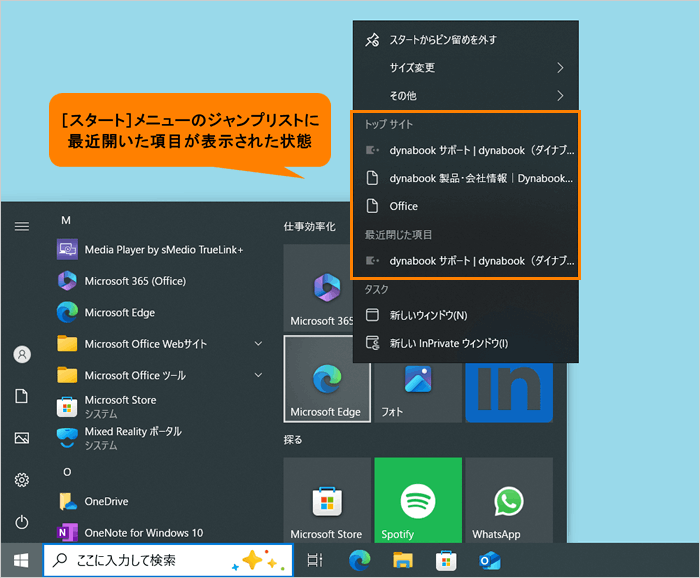This screenshot has height=578, width=700.
Task: Click the Power icon in Start sidebar
Action: pyautogui.click(x=22, y=522)
